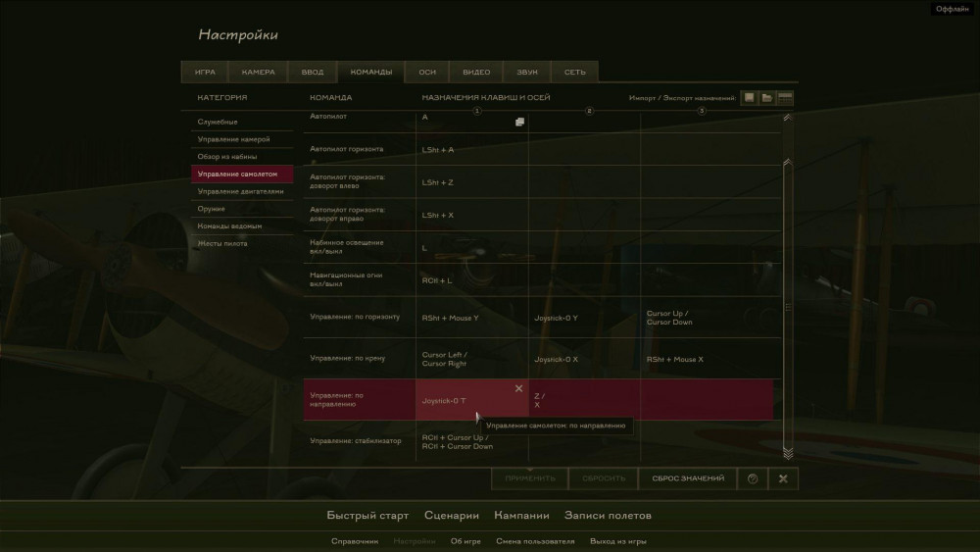Image resolution: width=980 pixels, height=552 pixels.
Task: Click the Оффлайн status indicator
Action: point(952,9)
